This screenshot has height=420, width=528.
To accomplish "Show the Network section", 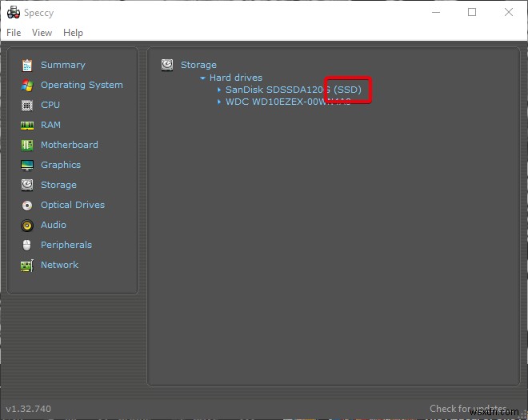I will pyautogui.click(x=60, y=265).
